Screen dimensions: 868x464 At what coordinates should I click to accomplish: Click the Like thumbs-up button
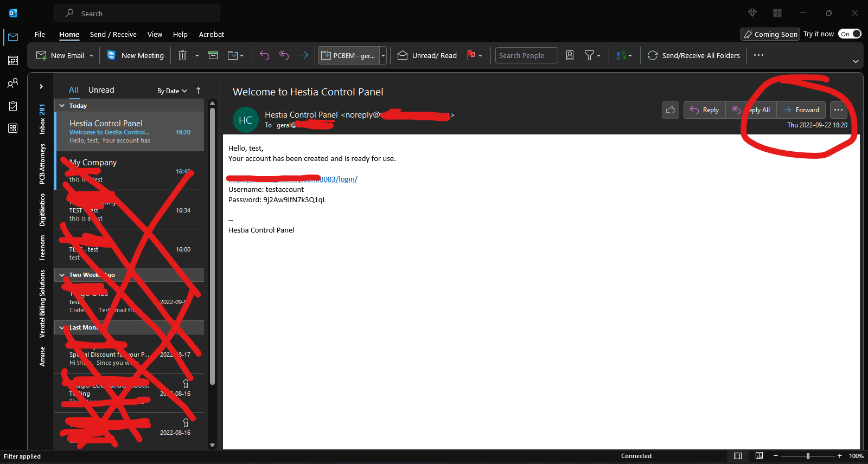tap(671, 110)
